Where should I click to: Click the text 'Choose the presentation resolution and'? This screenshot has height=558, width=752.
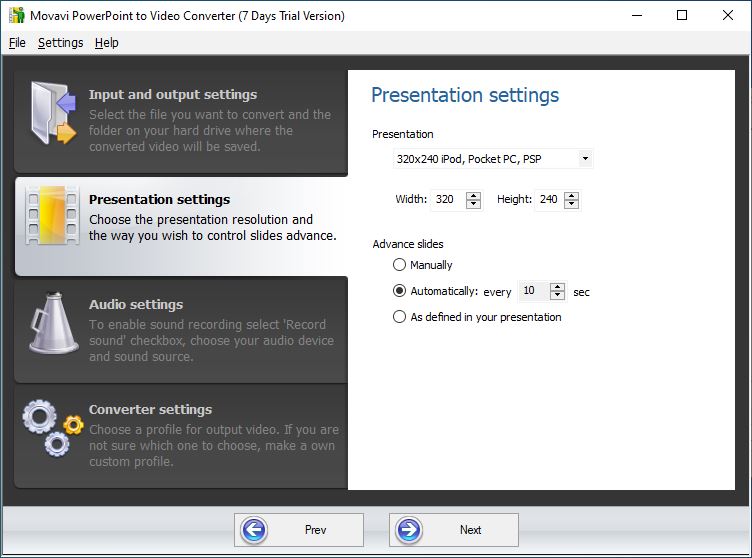pyautogui.click(x=201, y=219)
